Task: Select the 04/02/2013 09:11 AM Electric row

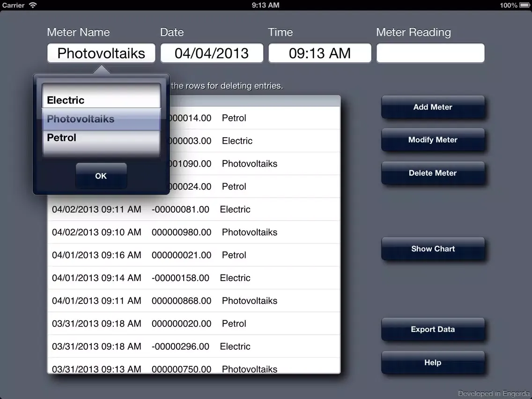Action: tap(194, 209)
